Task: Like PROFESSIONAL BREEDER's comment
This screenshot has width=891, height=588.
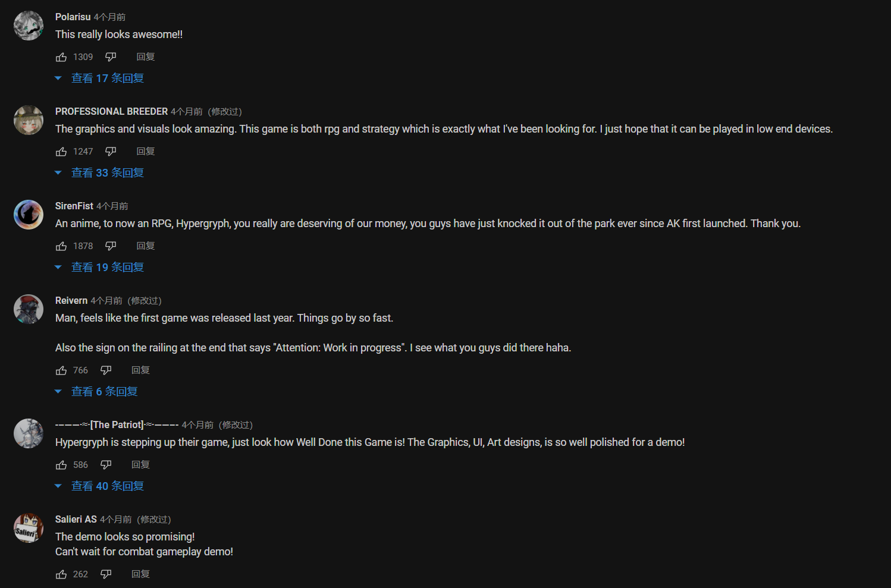Action: (61, 152)
